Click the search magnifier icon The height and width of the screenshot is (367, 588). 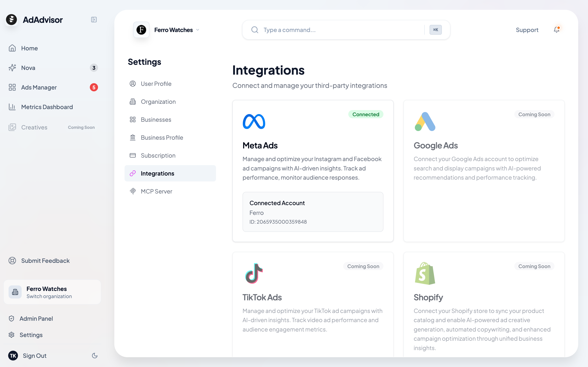(255, 30)
